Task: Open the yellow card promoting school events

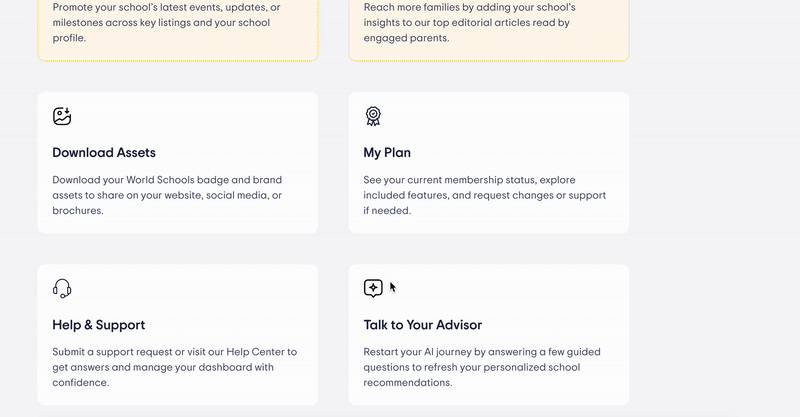Action: 177,25
